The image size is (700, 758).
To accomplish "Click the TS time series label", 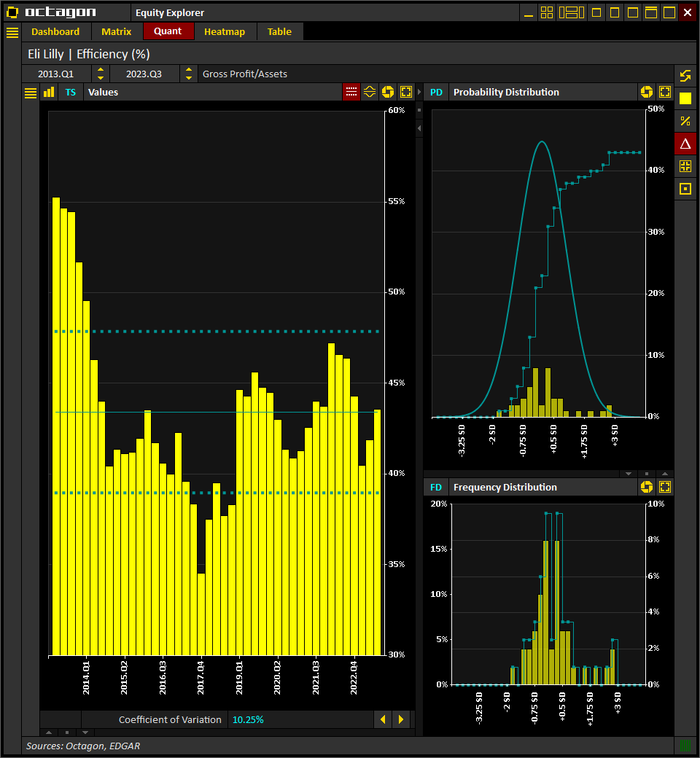I will coord(71,93).
